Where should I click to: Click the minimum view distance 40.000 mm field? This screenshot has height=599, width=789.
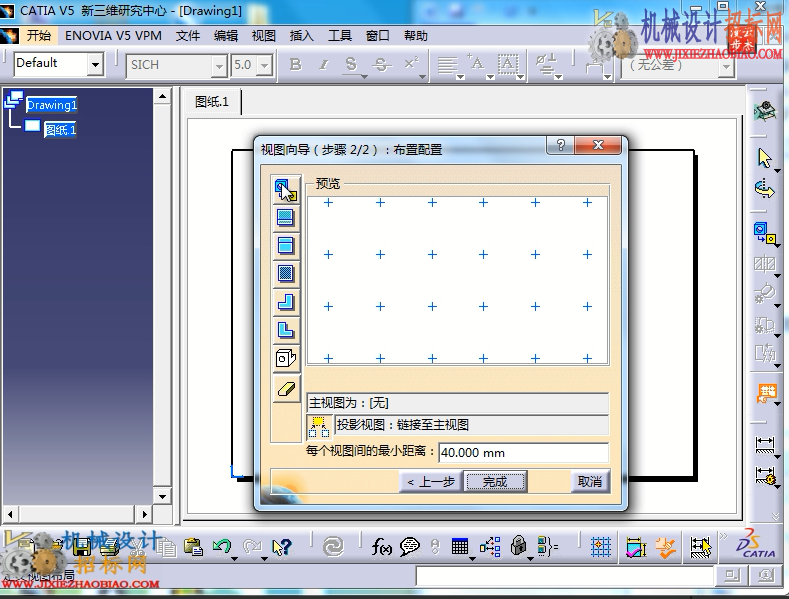[523, 453]
